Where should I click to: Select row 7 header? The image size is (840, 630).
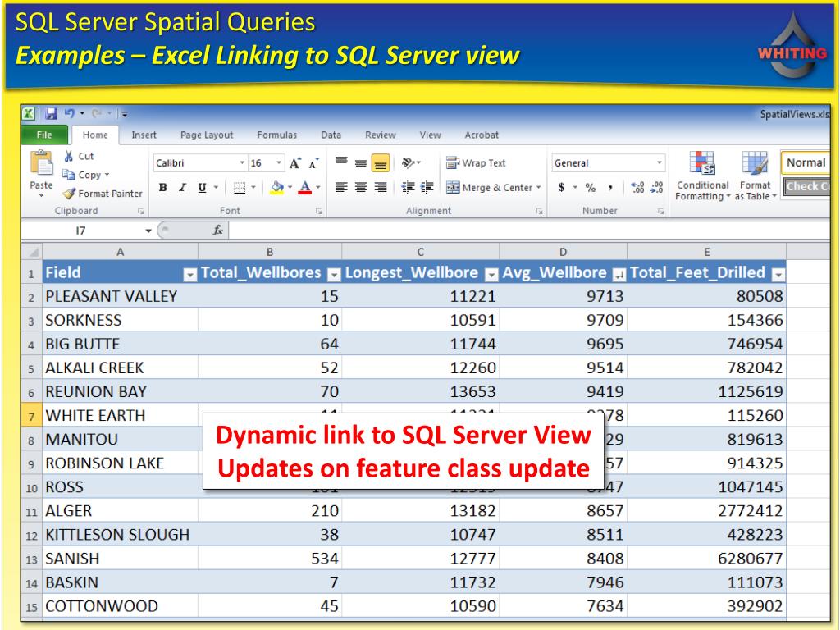[x=32, y=416]
